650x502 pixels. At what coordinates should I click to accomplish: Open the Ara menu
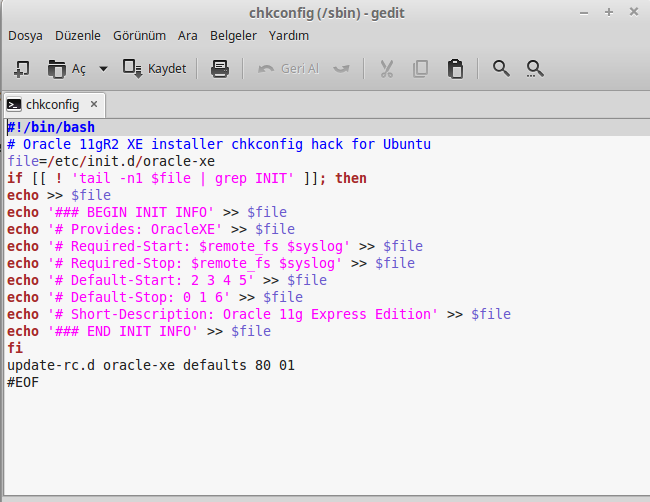click(188, 36)
